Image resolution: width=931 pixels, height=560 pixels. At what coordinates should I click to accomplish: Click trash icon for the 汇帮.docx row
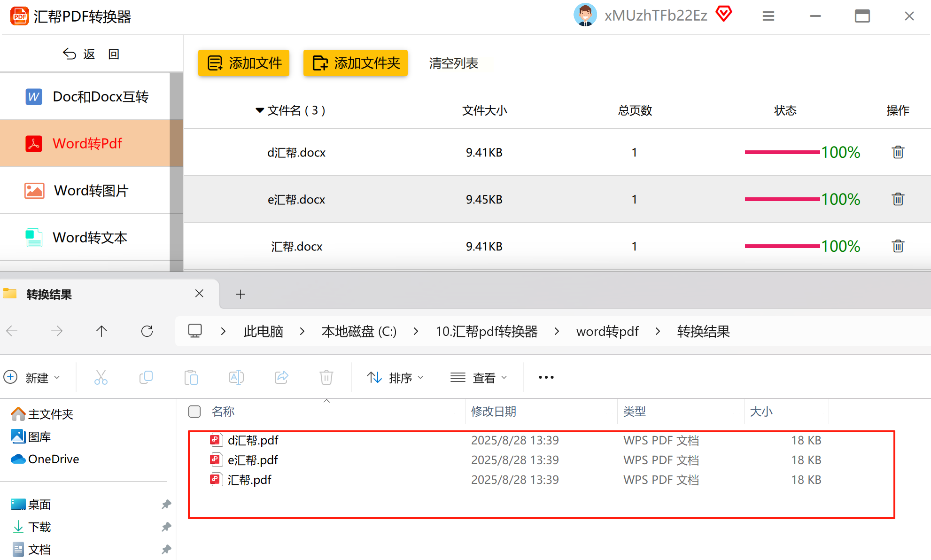[x=898, y=246]
